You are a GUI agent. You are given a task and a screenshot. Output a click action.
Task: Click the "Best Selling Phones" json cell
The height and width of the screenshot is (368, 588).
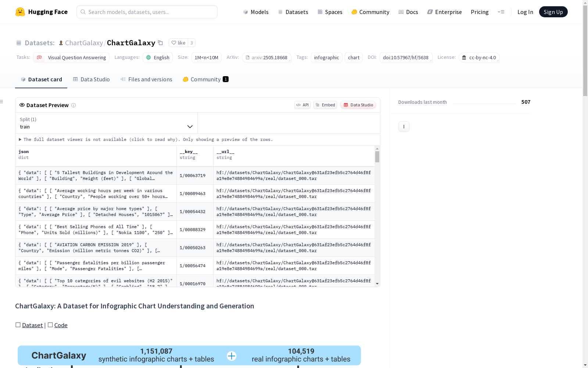(x=96, y=230)
